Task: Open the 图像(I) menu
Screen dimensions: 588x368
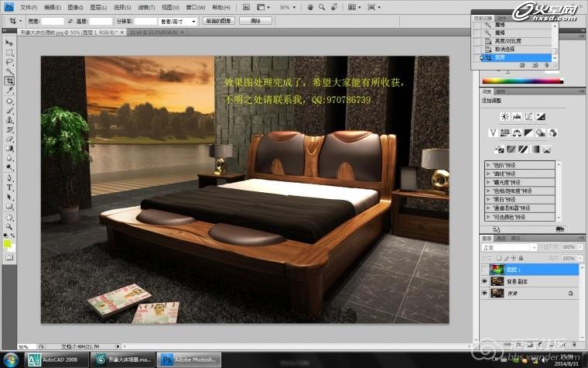Action: pyautogui.click(x=76, y=7)
